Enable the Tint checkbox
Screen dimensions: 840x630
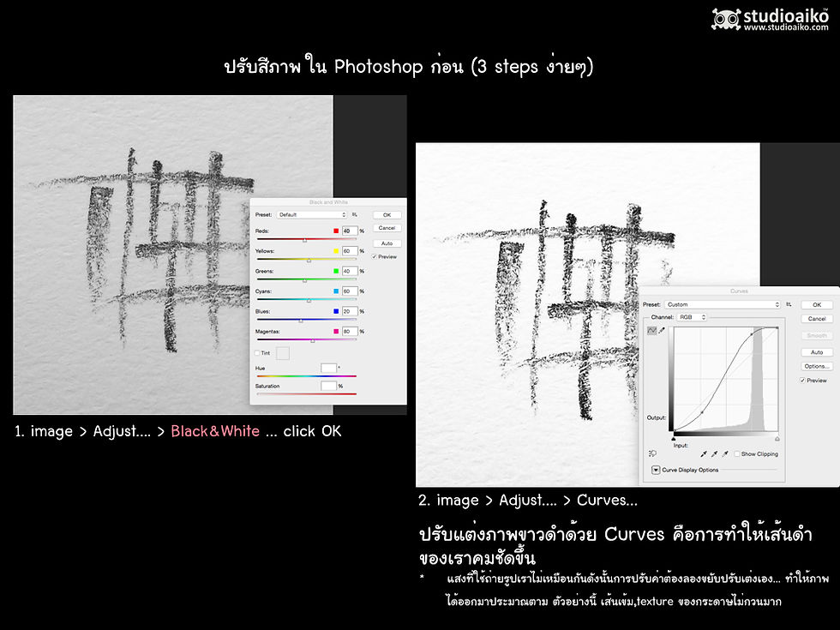258,353
